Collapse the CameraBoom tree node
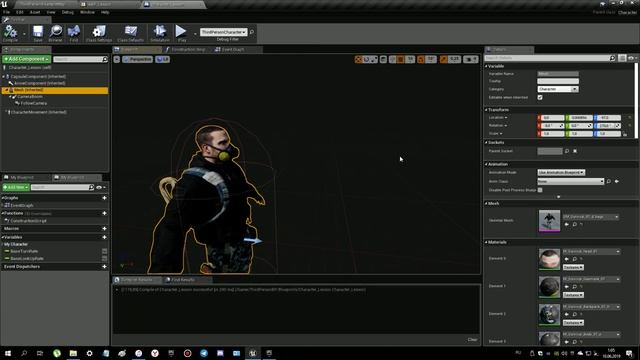 pyautogui.click(x=10, y=97)
